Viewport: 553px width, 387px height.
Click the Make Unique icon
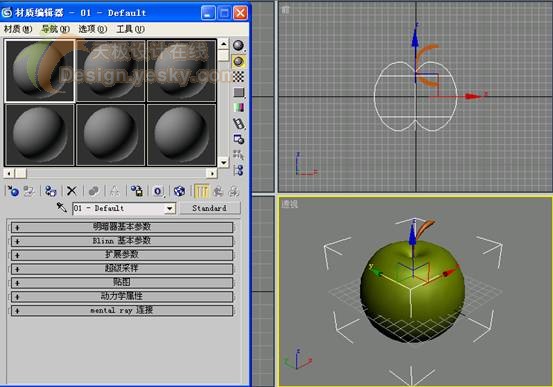(114, 191)
